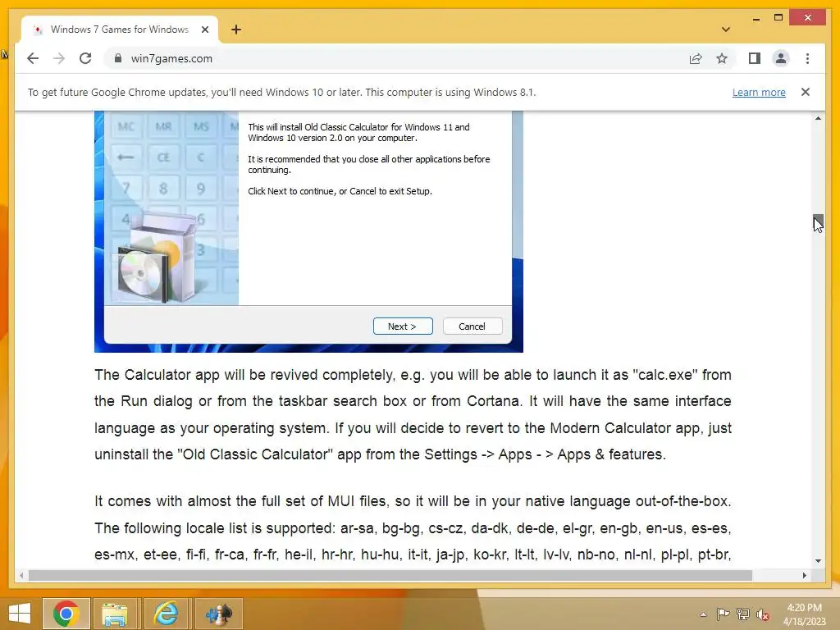Screen dimensions: 840x630
Task: Launch Internet Explorer from the taskbar
Action: tap(166, 614)
